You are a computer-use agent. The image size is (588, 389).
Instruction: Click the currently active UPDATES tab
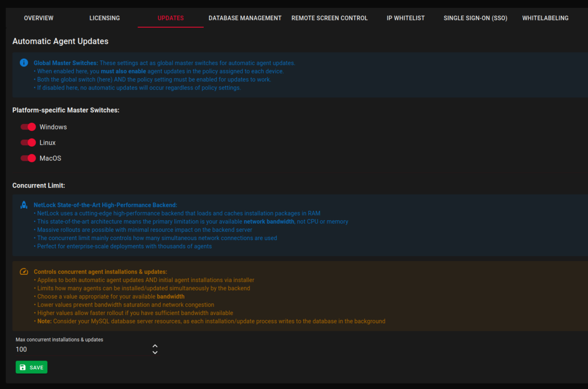point(171,18)
